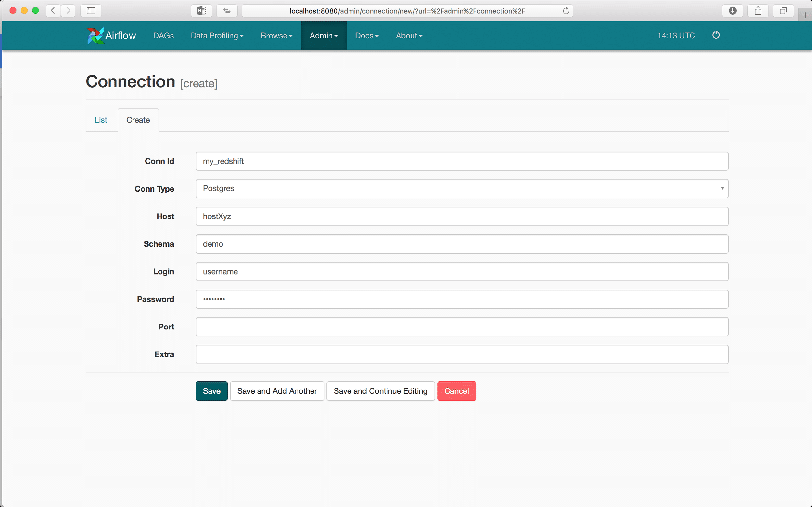Click the Extra input field
The image size is (812, 507).
[462, 354]
